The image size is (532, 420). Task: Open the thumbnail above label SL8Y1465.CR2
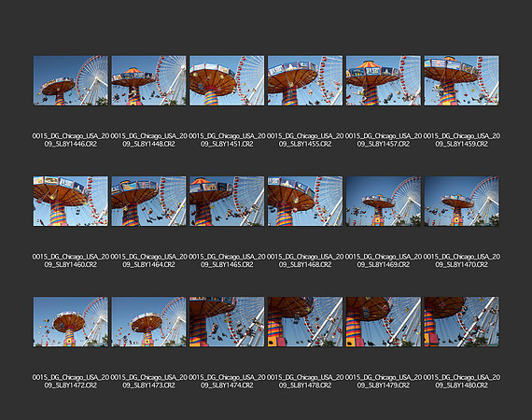(x=227, y=202)
